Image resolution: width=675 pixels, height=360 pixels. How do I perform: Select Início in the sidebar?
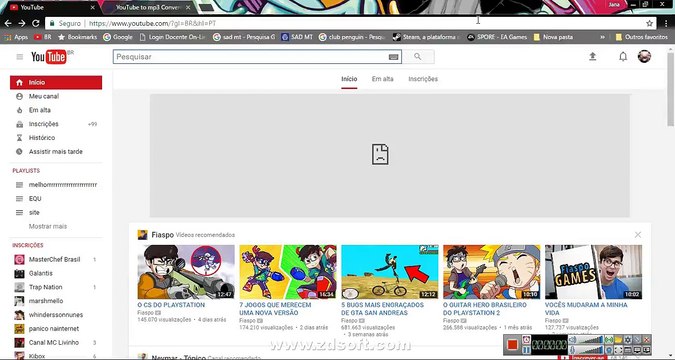tap(56, 82)
